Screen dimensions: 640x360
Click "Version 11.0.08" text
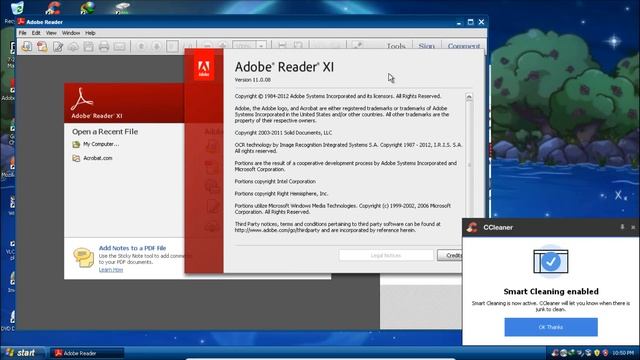253,80
